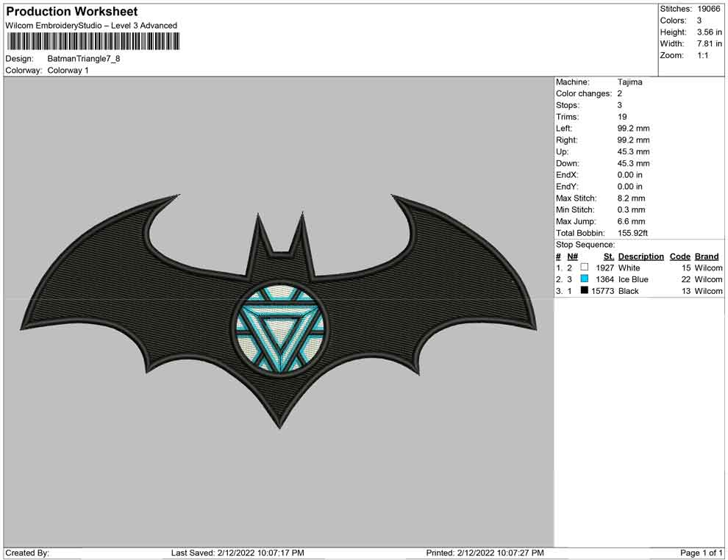Click the Stitches count 19066
728x560 pixels.
click(x=710, y=9)
